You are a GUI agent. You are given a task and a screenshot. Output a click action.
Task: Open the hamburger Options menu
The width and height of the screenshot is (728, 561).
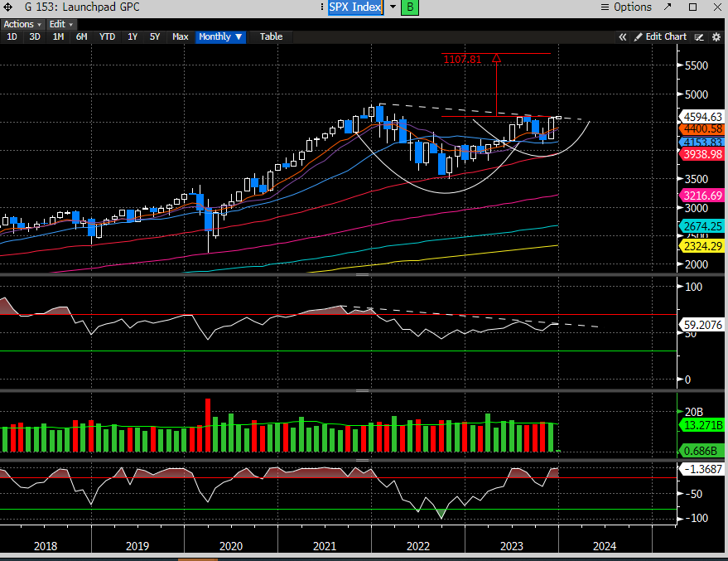click(x=626, y=7)
